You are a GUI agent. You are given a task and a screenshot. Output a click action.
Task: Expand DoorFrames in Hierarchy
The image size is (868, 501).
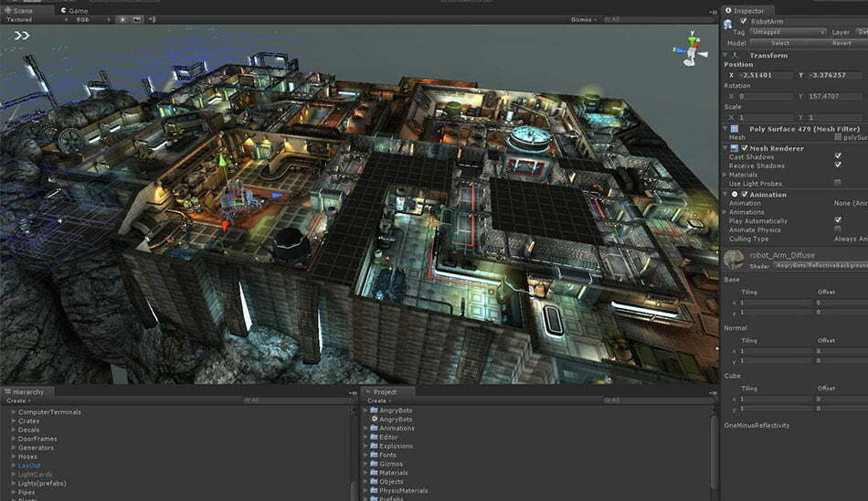[14, 439]
